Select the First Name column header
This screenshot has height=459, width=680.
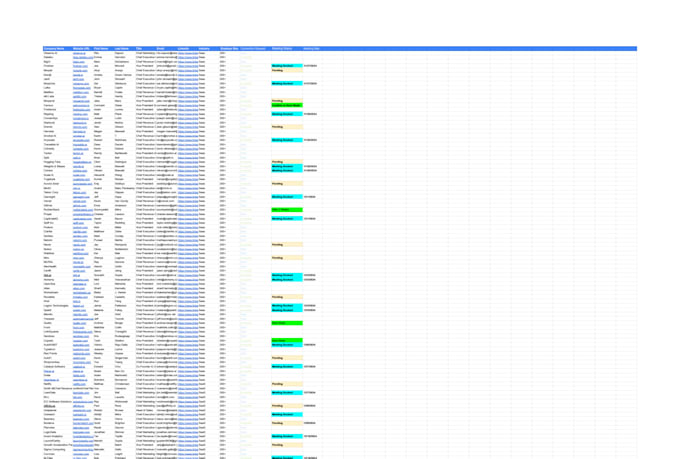[x=103, y=49]
